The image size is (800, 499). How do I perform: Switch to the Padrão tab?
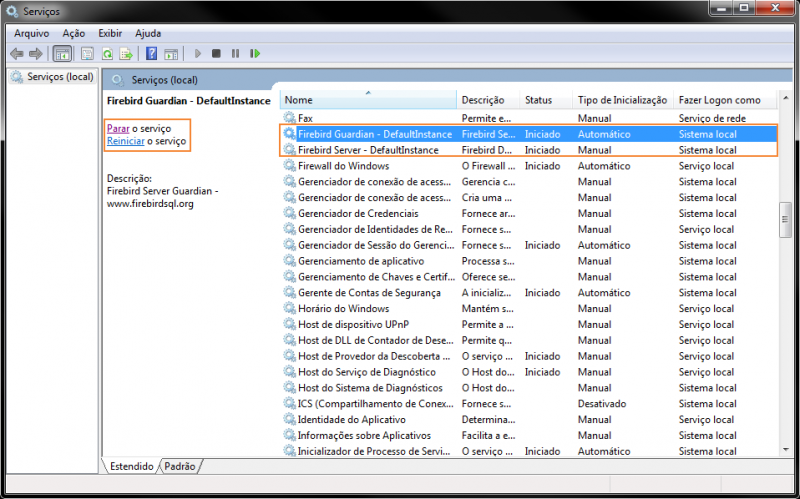180,466
